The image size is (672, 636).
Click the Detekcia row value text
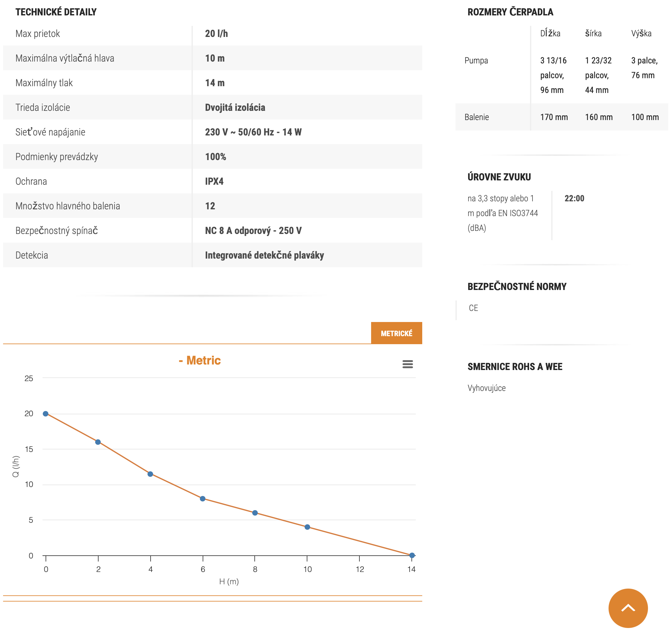[x=264, y=255]
